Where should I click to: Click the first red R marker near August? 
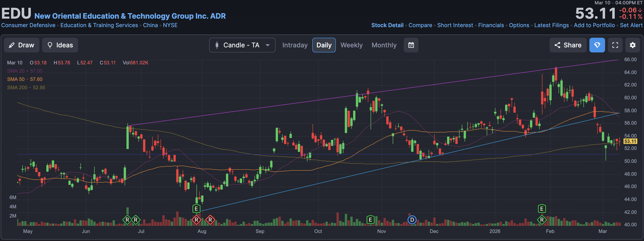(x=196, y=220)
